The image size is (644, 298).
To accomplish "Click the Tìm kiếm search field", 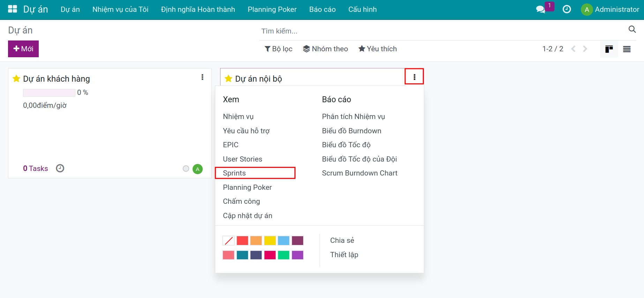I will click(443, 31).
